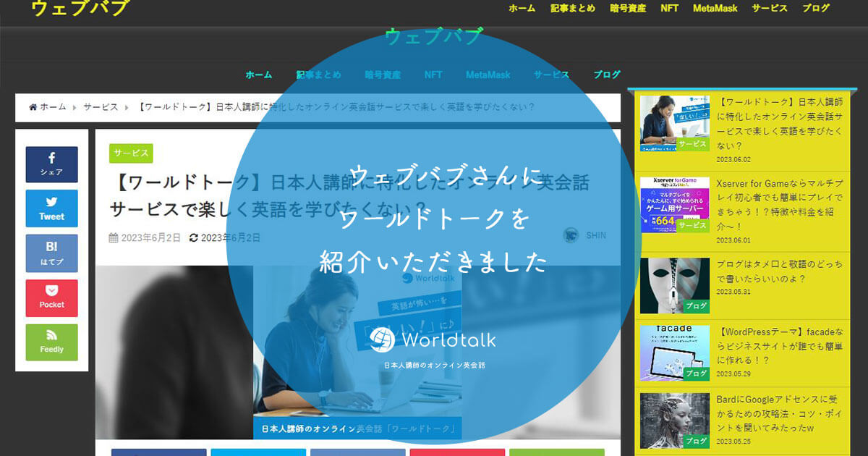Click the sidebar date 2023.05.31

click(x=733, y=292)
